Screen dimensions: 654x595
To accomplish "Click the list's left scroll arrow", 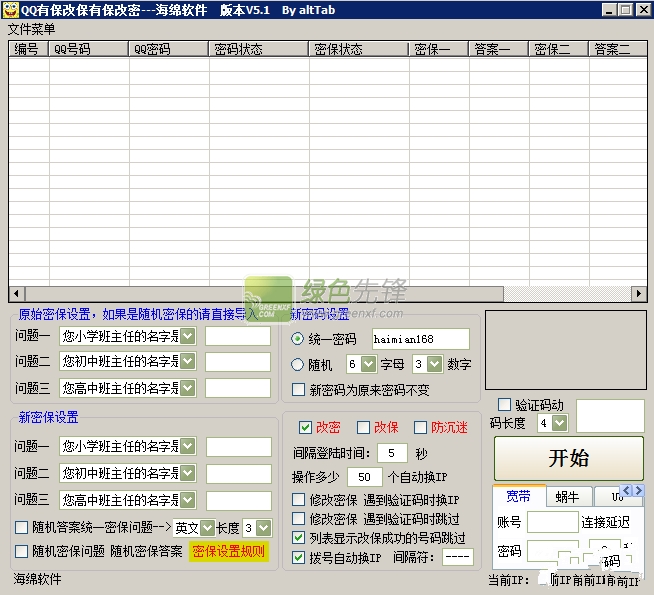I will click(17, 294).
